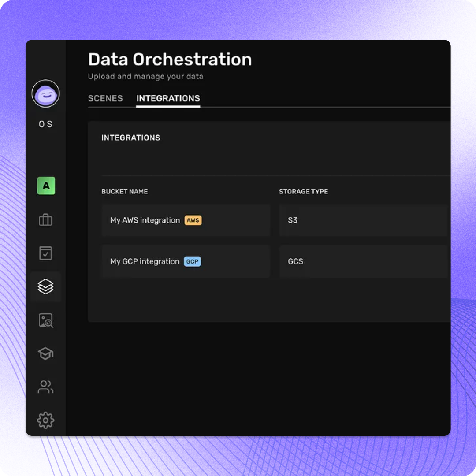The width and height of the screenshot is (476, 476).
Task: Select the S3 storage type cell
Action: pyautogui.click(x=363, y=220)
